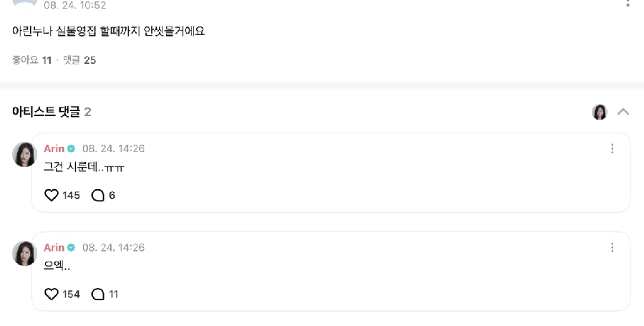Click verified badge on first Arin comment
644x326 pixels.
pyautogui.click(x=72, y=148)
